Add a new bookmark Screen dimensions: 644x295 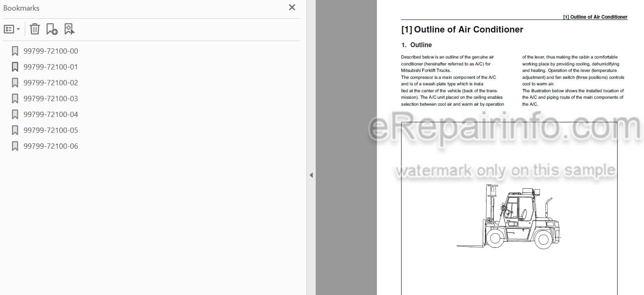tap(52, 29)
